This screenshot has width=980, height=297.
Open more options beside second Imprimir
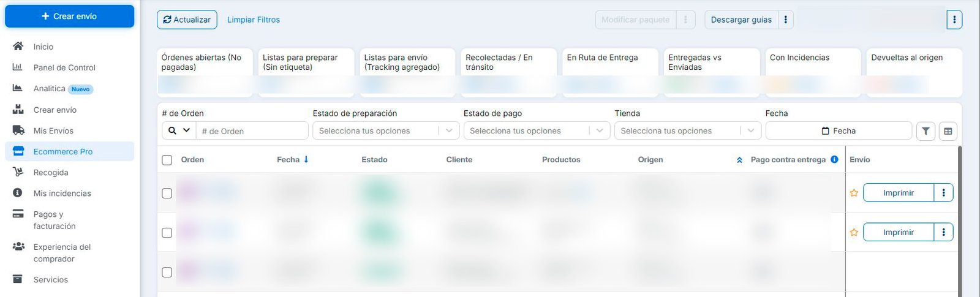click(x=943, y=232)
